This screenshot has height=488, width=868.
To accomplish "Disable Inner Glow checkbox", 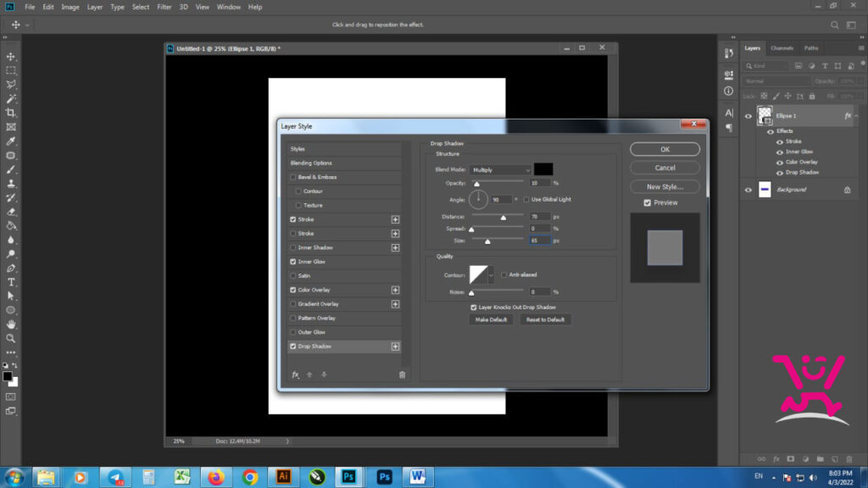I will click(x=292, y=262).
